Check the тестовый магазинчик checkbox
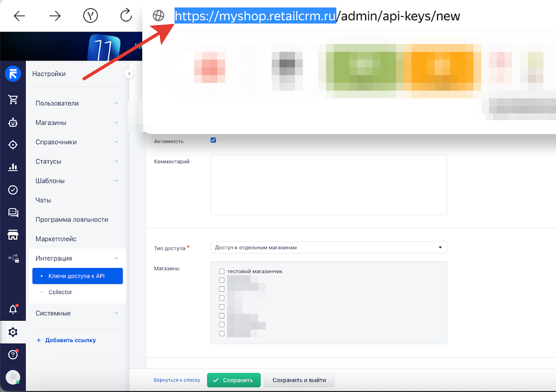 [x=222, y=271]
